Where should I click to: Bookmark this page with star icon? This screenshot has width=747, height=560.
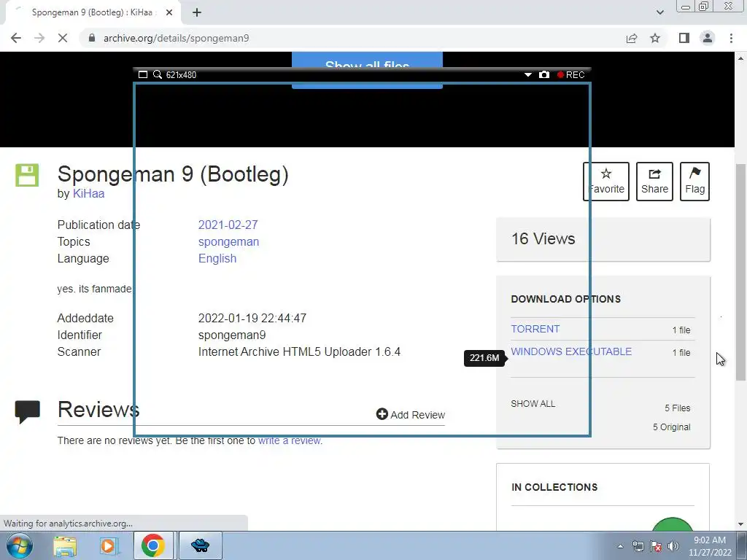(655, 38)
